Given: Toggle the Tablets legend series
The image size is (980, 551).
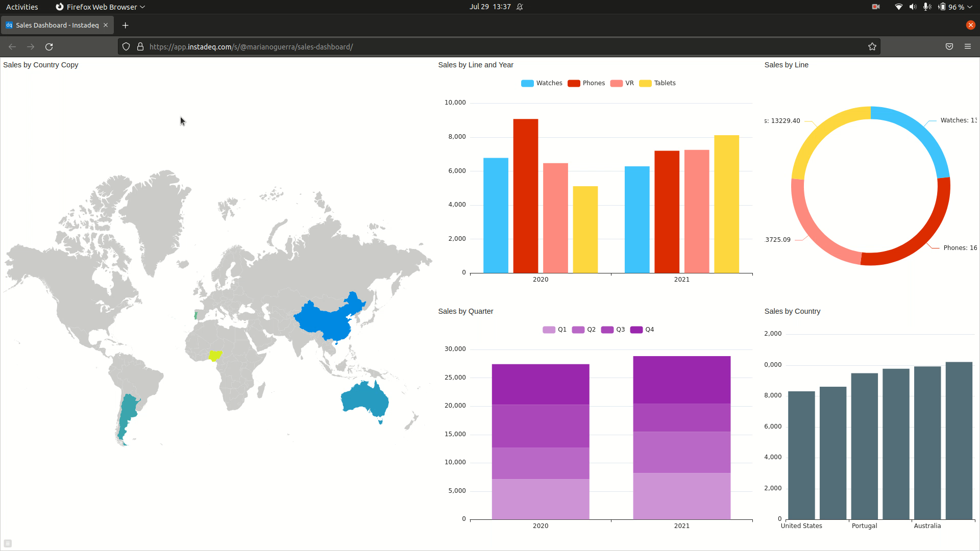Looking at the screenshot, I should 657,83.
